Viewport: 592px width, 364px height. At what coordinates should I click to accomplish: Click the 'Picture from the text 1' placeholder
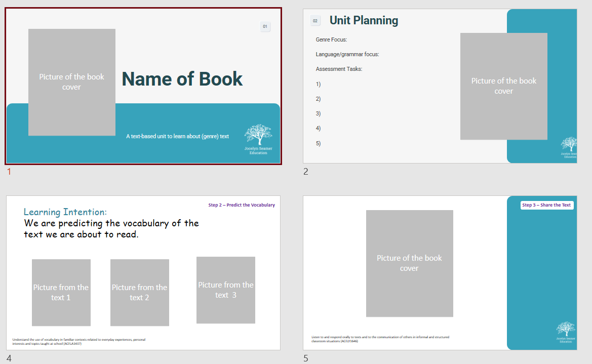[x=61, y=293]
